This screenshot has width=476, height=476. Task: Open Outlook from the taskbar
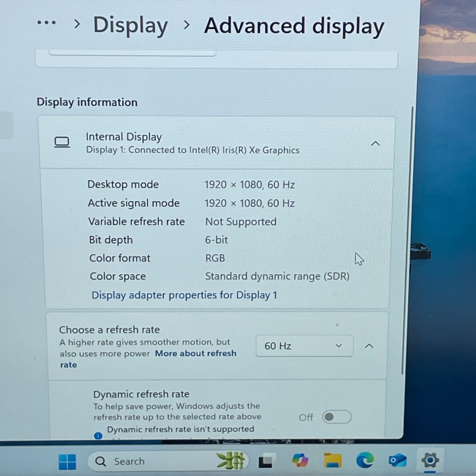(397, 460)
